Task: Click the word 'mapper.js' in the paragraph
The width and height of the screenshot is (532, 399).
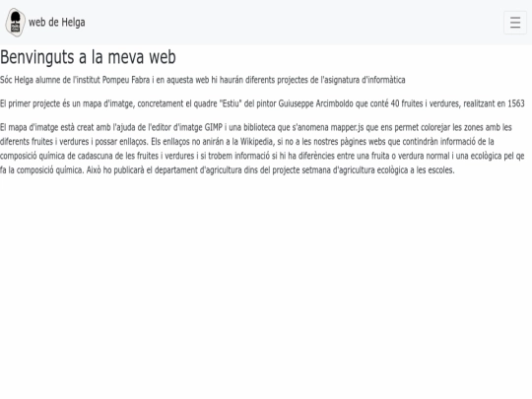Action: pos(347,127)
